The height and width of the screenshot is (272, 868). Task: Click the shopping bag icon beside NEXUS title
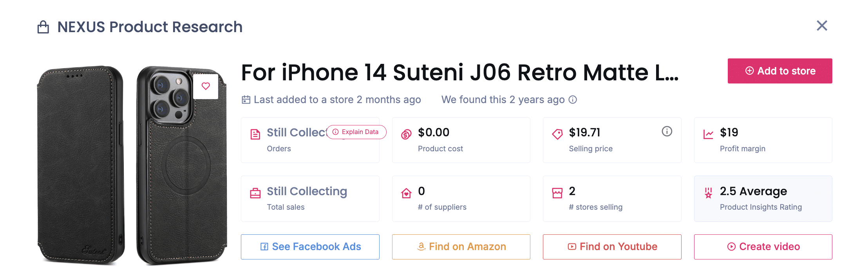(43, 27)
